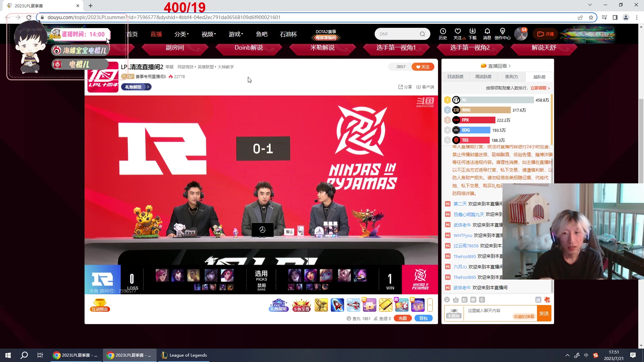This screenshot has width=644, height=362.
Task: Open the 背包 backpack button
Action: (423, 318)
